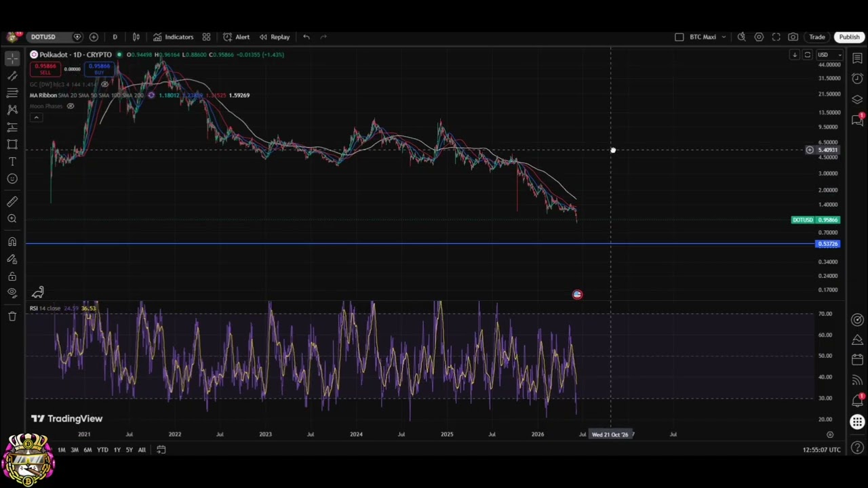
Task: Open the emoji icons tool
Action: pos(12,179)
